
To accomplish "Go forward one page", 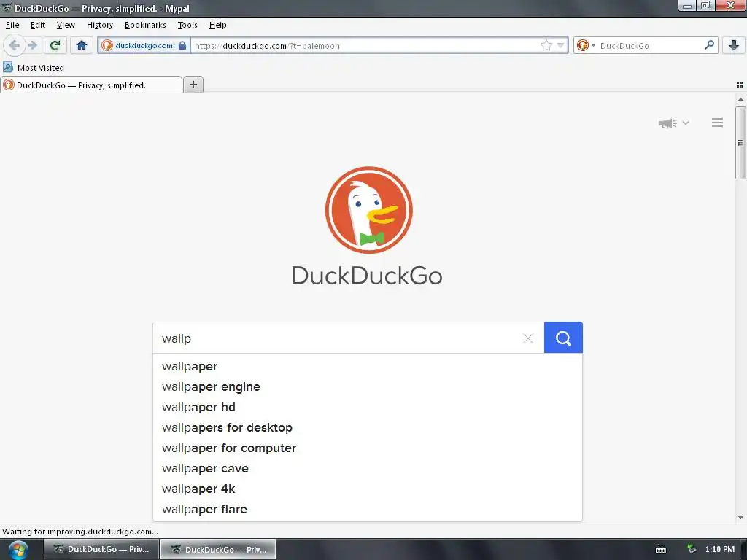I will pos(33,46).
